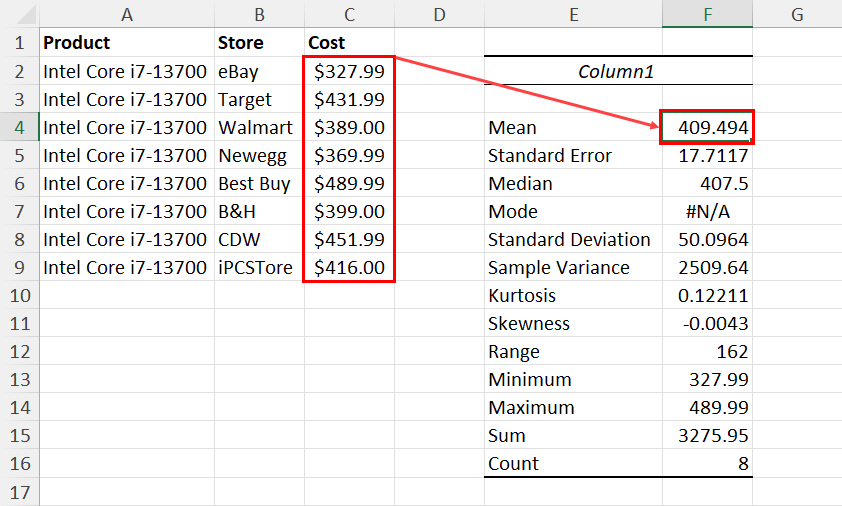The height and width of the screenshot is (506, 842).
Task: Click the $327.99 cost cell
Action: pos(350,71)
